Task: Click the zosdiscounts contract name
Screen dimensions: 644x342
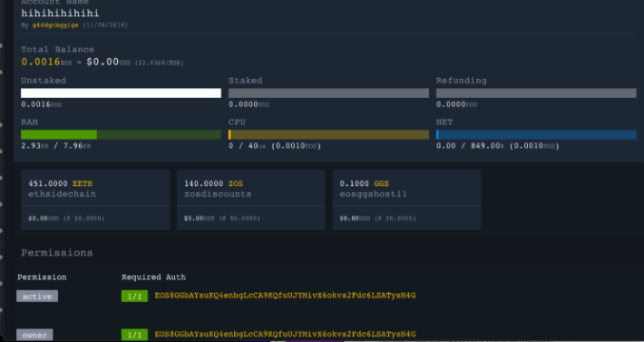Action: (218, 194)
